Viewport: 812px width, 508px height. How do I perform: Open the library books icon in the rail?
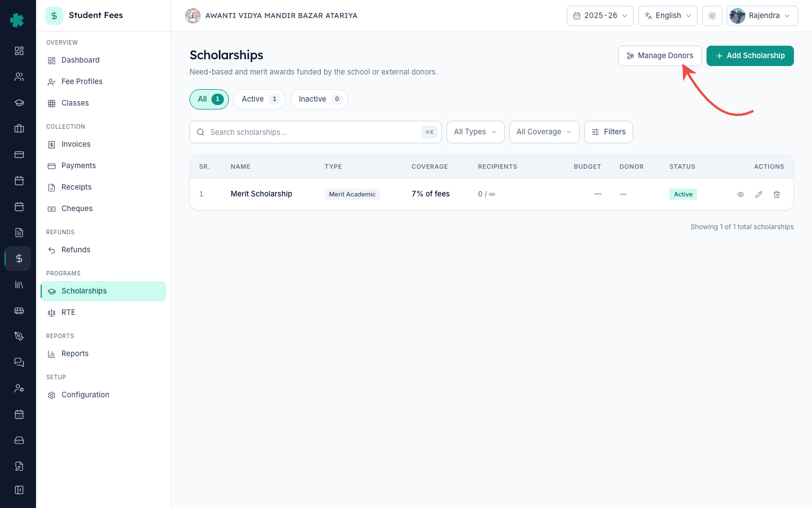[x=19, y=284]
